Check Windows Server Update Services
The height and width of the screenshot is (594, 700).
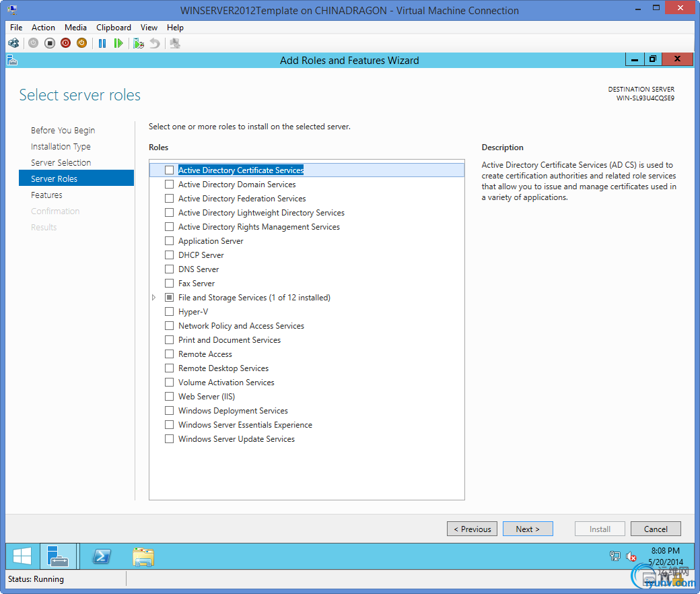169,438
